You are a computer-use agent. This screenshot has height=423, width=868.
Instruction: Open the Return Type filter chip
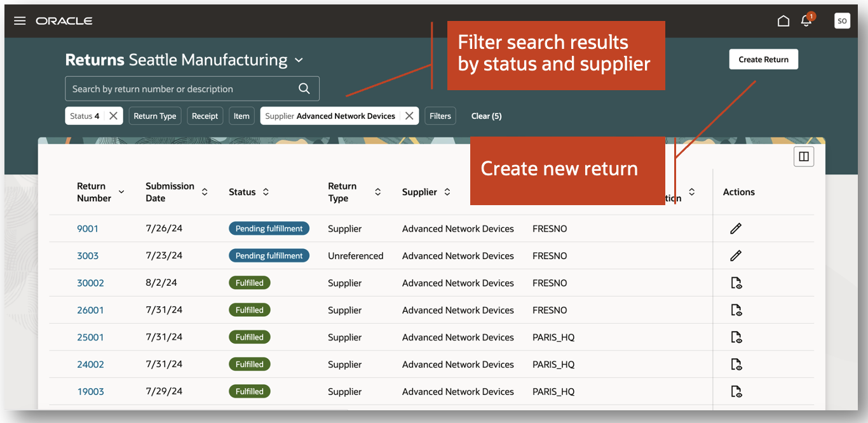(155, 116)
